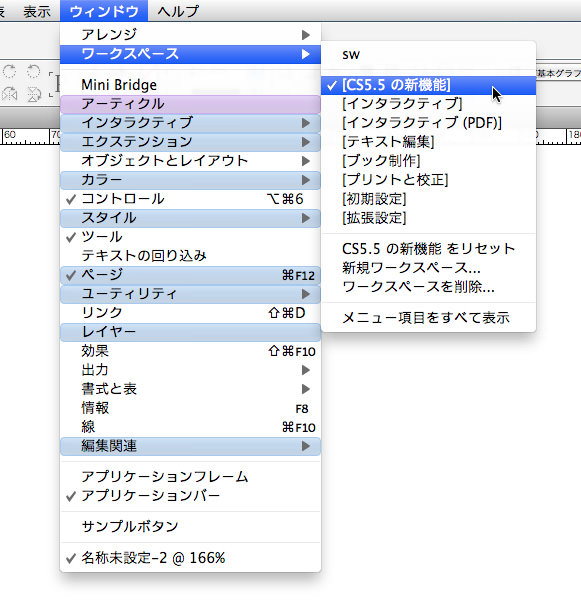The height and width of the screenshot is (615, 581).
Task: Choose 新規ワークスペース... command
Action: coord(428,268)
